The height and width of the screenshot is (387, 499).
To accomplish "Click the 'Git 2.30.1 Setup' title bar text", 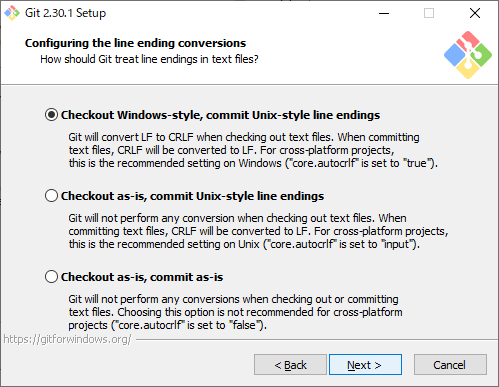I will point(66,13).
